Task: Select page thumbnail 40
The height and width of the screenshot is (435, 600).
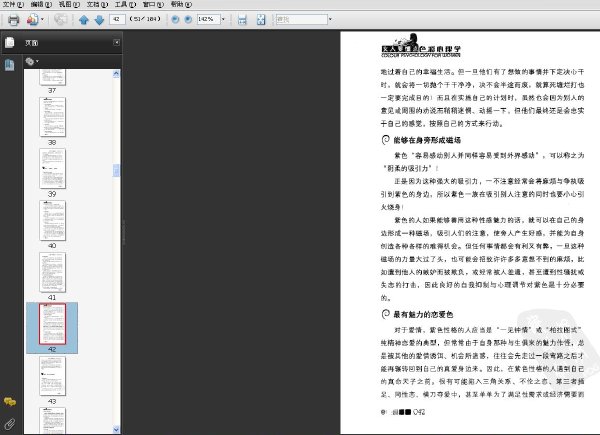Action: coord(52,220)
